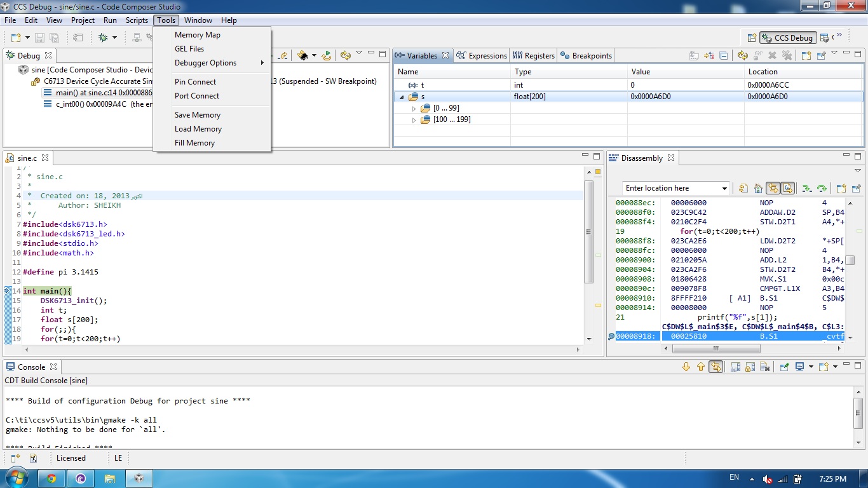Expand the [100 ... 199] array range

point(414,120)
